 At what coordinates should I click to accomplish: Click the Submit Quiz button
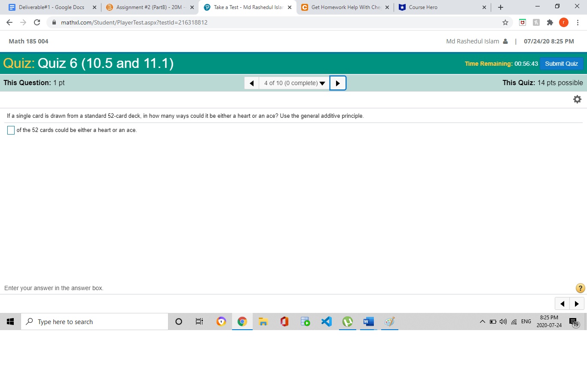561,63
